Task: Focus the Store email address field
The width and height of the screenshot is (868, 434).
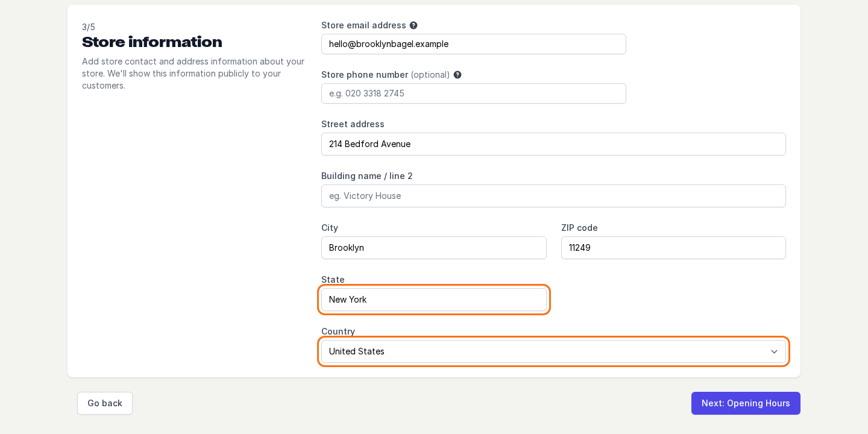Action: [x=474, y=44]
